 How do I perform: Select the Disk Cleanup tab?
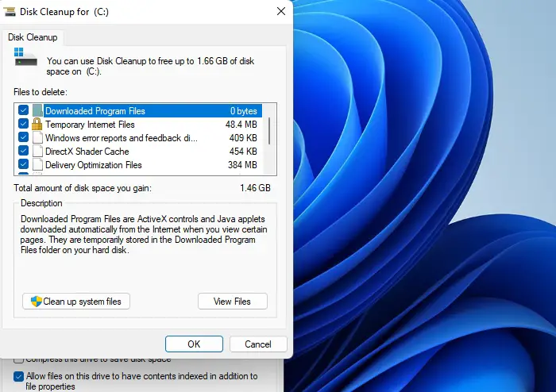point(33,37)
